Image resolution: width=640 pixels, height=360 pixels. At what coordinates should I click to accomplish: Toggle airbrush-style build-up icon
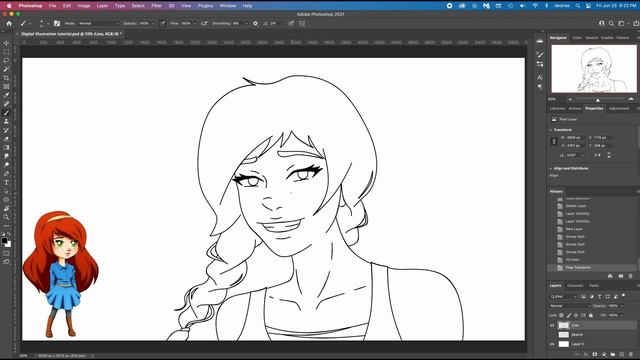click(204, 23)
